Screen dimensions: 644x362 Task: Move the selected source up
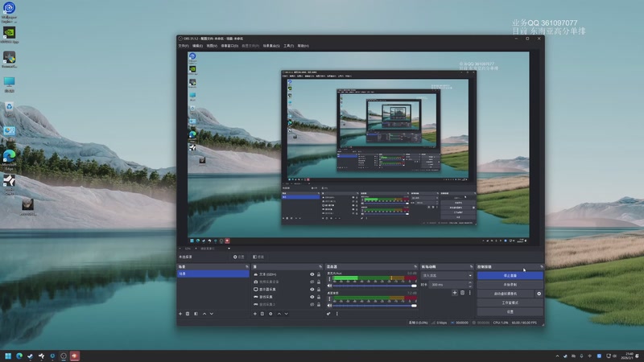(279, 314)
